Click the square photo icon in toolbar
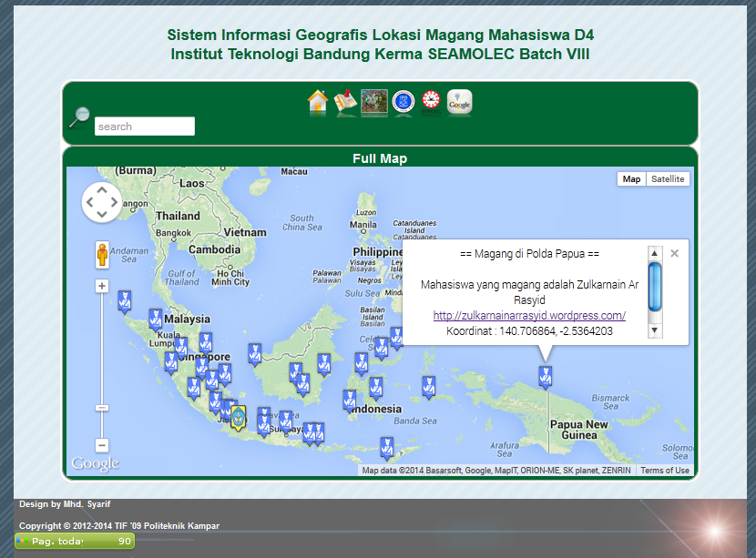756x558 pixels. pos(374,102)
